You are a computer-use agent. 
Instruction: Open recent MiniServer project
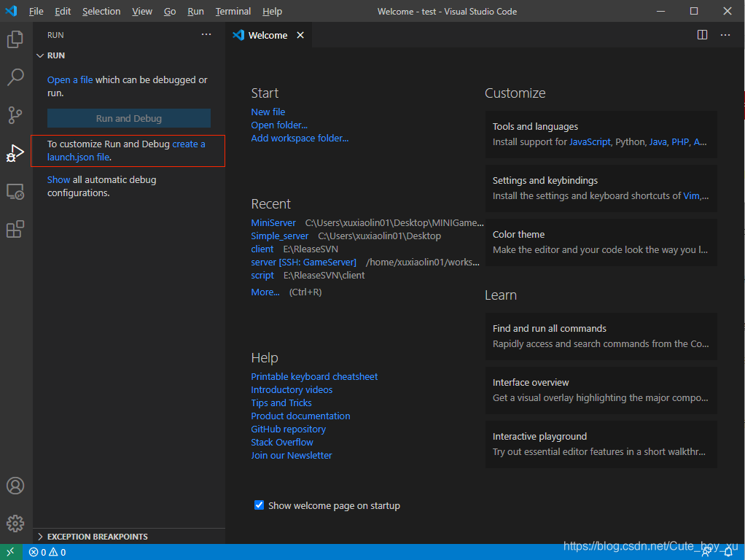[x=273, y=222]
